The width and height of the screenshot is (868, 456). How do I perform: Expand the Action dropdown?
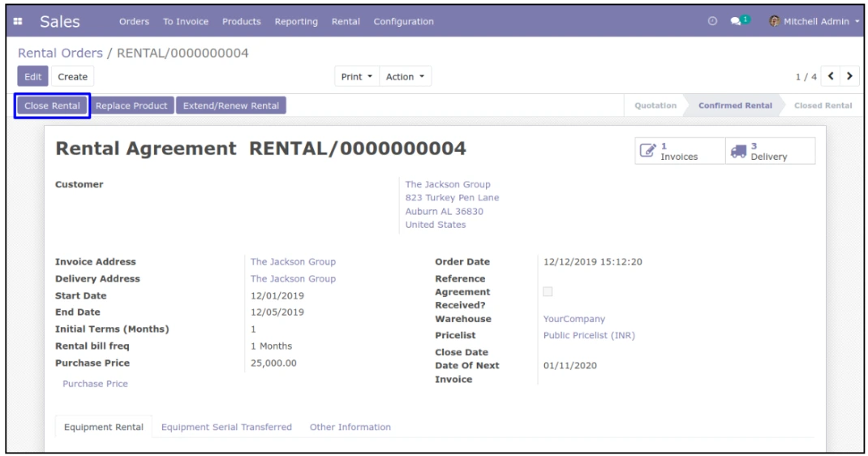[x=404, y=77]
